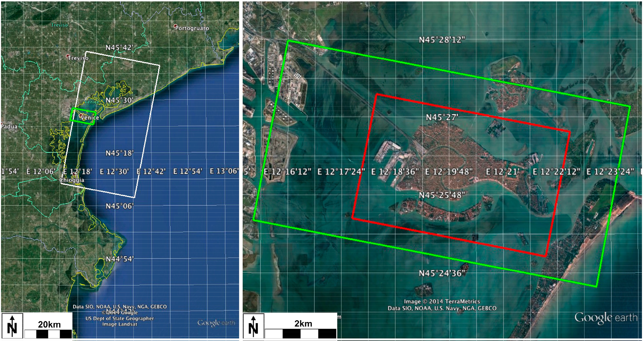This screenshot has width=644, height=341.
Task: Select the Chioggia city label
Action: tap(72, 180)
